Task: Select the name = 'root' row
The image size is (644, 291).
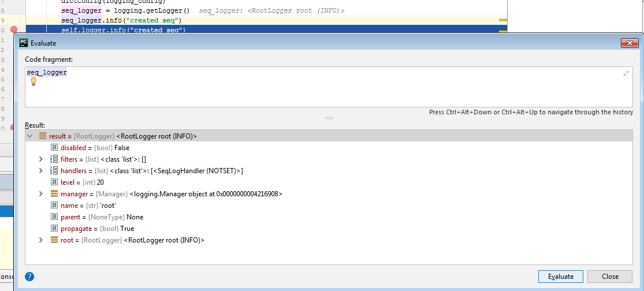Action: coord(329,205)
